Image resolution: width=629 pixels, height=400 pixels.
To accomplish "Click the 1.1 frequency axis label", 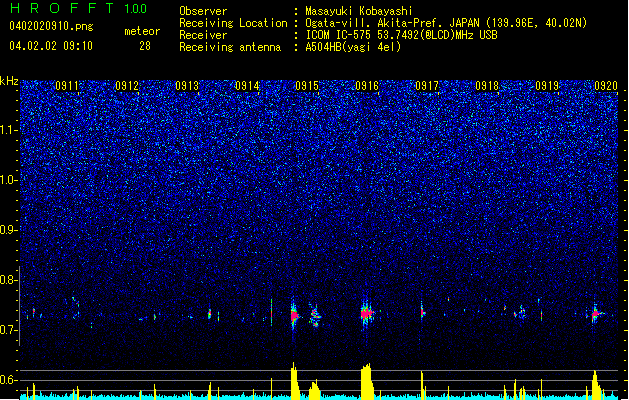I will tap(9, 130).
